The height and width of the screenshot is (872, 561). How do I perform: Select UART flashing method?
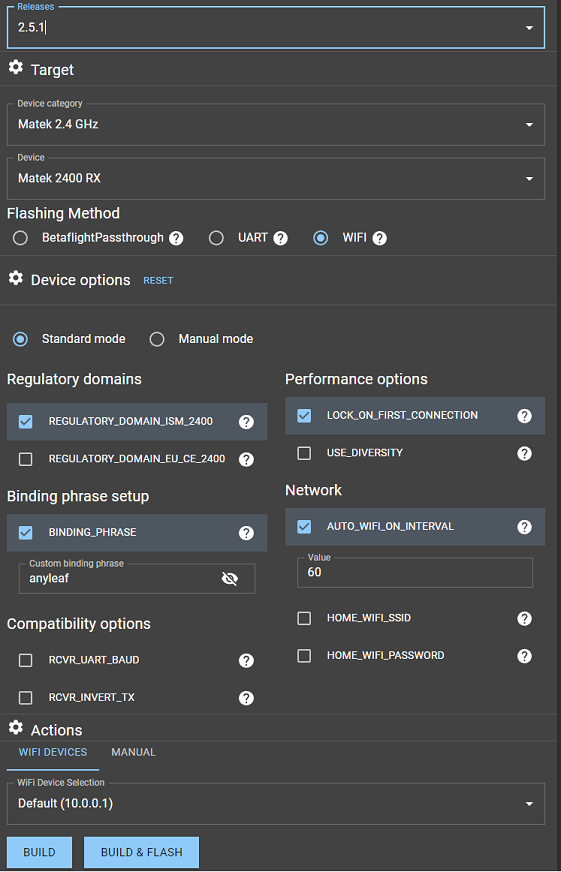click(x=216, y=238)
